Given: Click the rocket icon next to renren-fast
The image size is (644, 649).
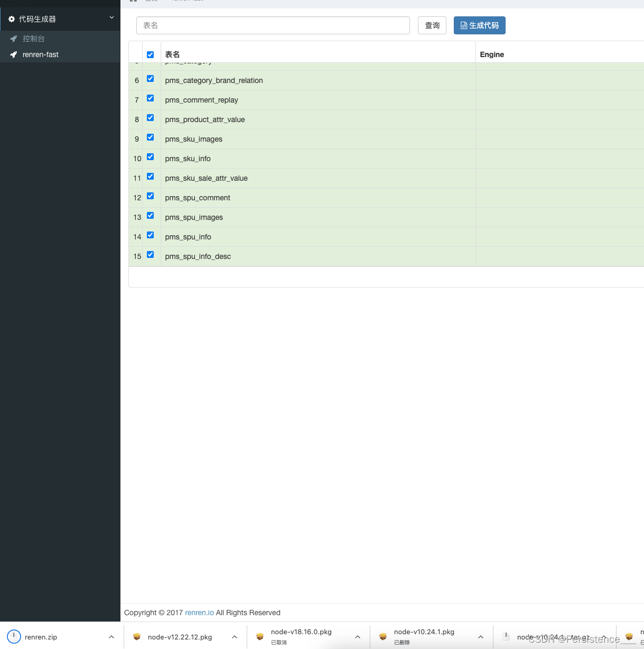Looking at the screenshot, I should pyautogui.click(x=14, y=54).
